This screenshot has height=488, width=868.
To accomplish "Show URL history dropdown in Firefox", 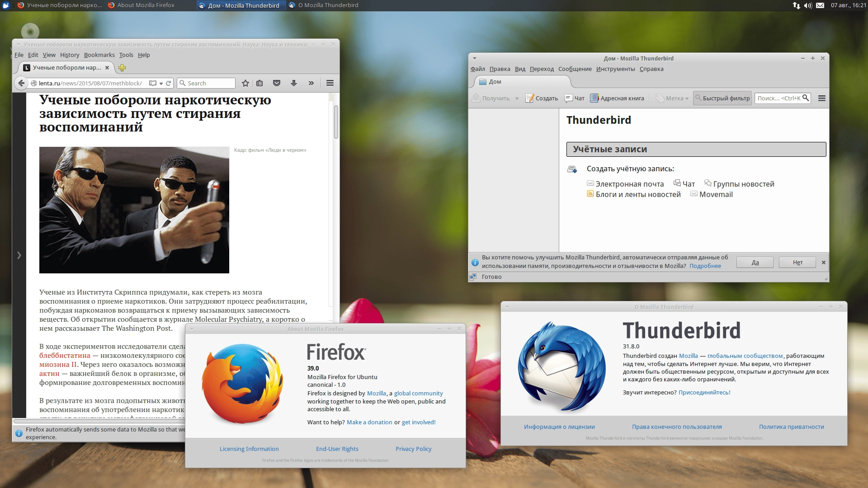I will (161, 84).
